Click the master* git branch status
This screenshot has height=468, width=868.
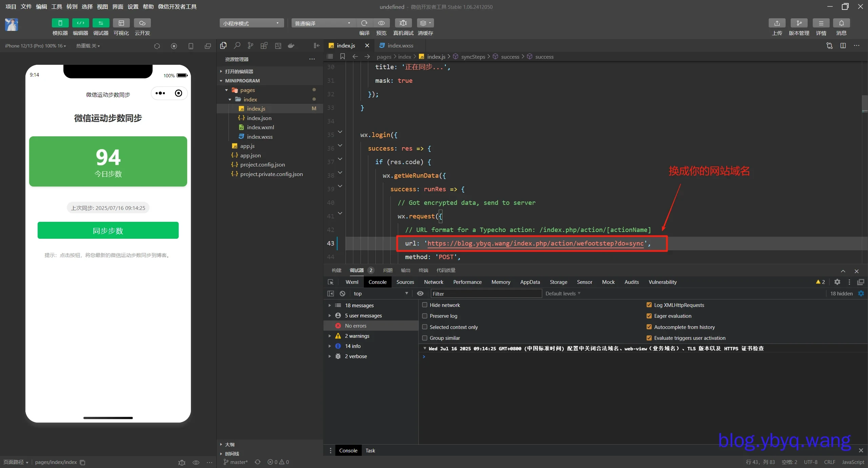tap(236, 462)
